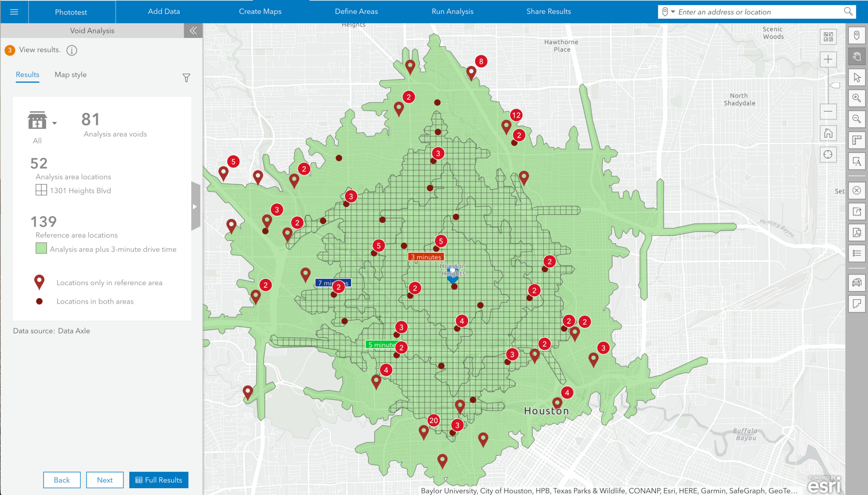Select the arrow pointer tool
Image resolution: width=868 pixels, height=495 pixels.
pos(856,77)
